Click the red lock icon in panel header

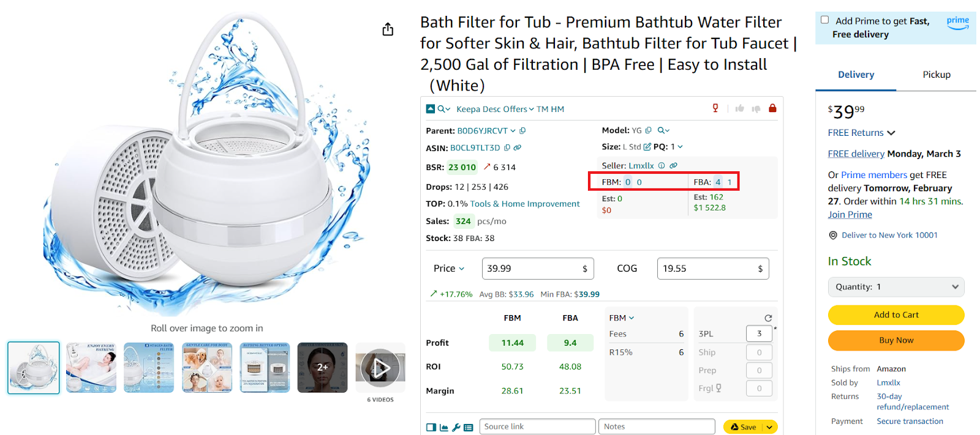(x=772, y=108)
